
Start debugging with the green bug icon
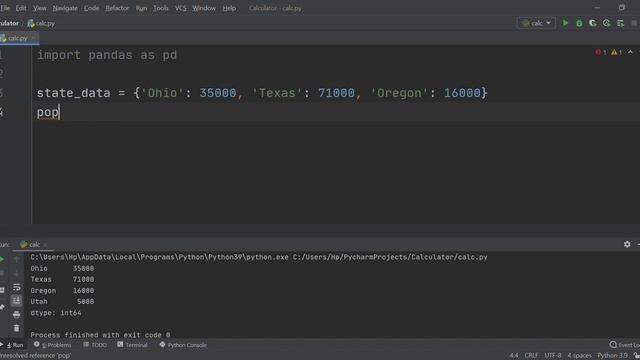(x=579, y=23)
